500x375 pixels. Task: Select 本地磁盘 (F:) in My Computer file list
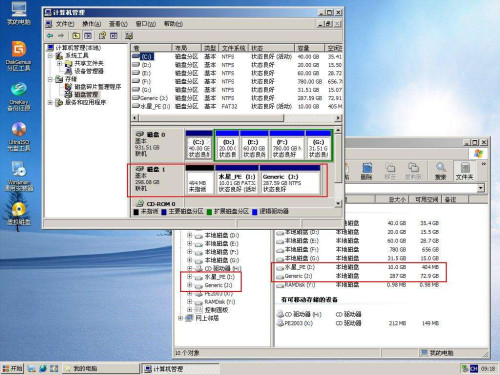point(302,249)
